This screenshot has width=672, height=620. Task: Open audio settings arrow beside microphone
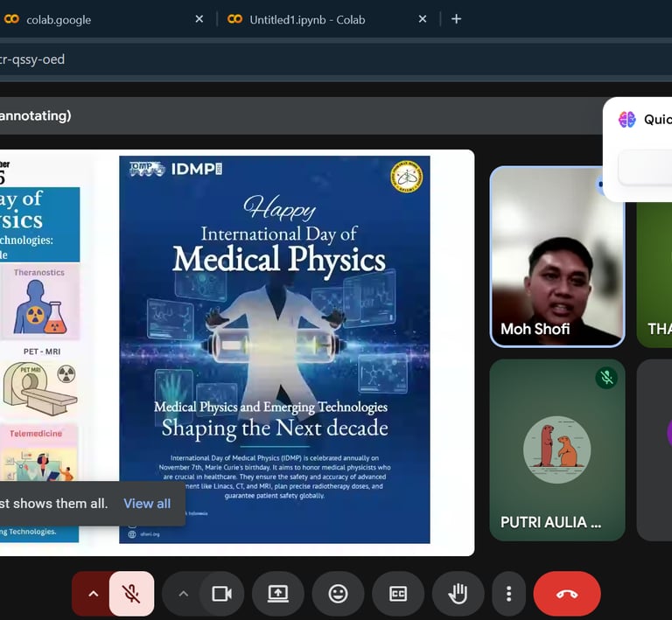(x=93, y=594)
